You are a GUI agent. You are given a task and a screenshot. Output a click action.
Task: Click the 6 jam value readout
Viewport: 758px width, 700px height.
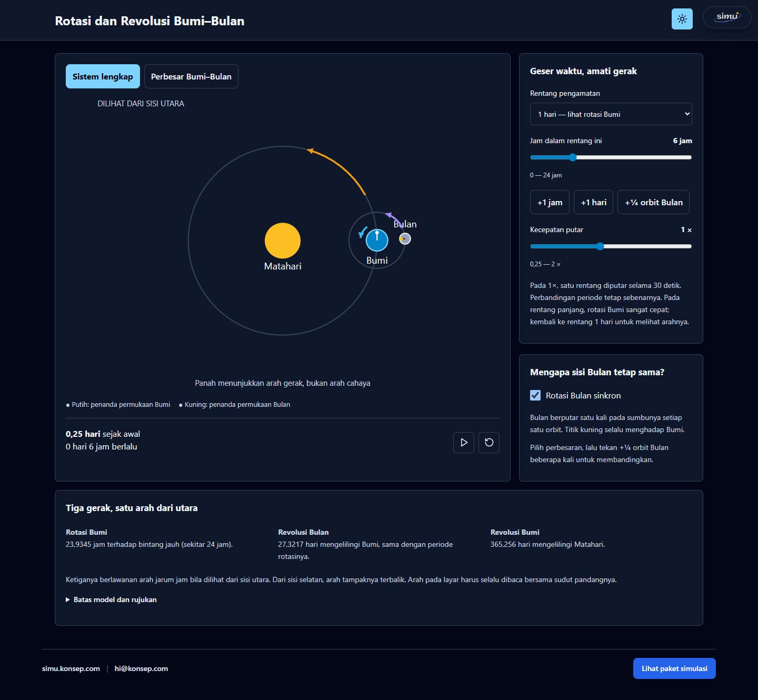(682, 141)
